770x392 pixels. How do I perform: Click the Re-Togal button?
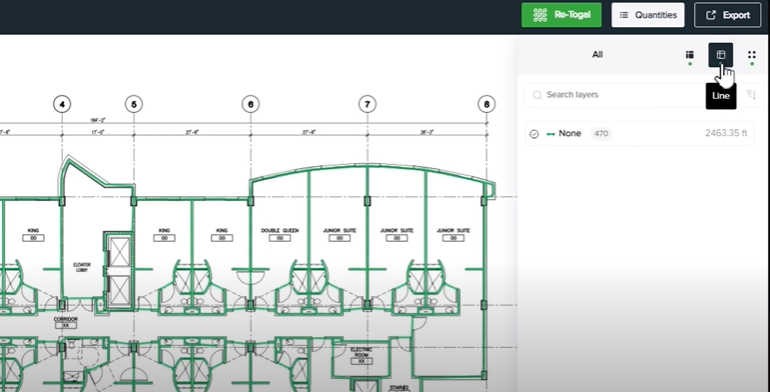pos(561,15)
